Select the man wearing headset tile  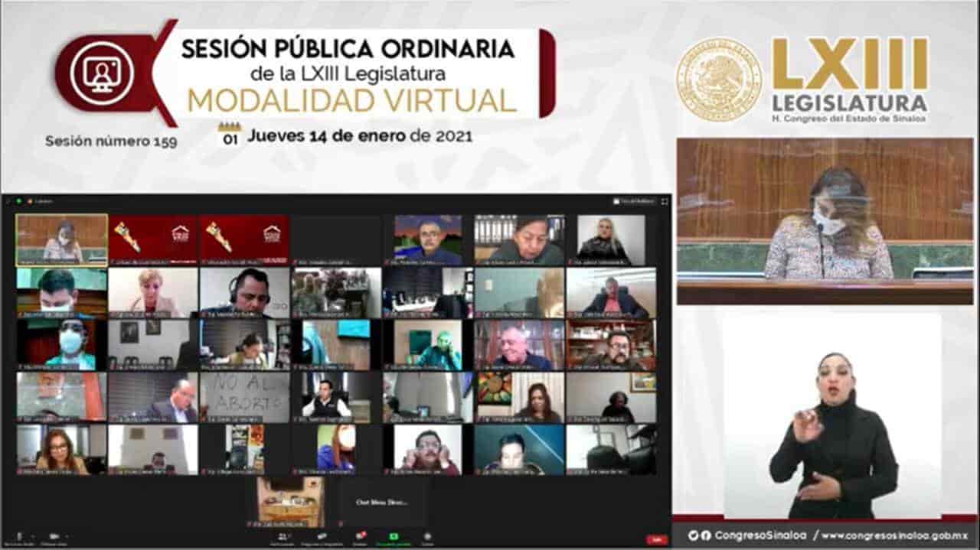click(x=245, y=292)
